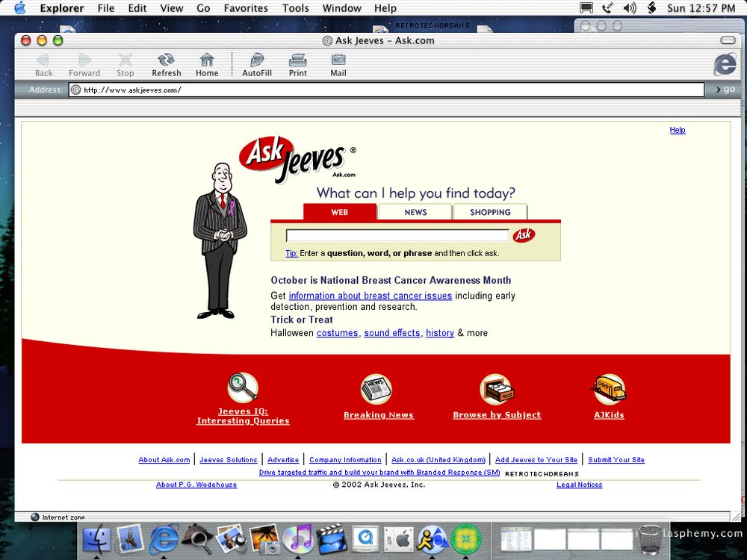The width and height of the screenshot is (747, 560).
Task: Open Mail from the toolbar
Action: tap(338, 60)
